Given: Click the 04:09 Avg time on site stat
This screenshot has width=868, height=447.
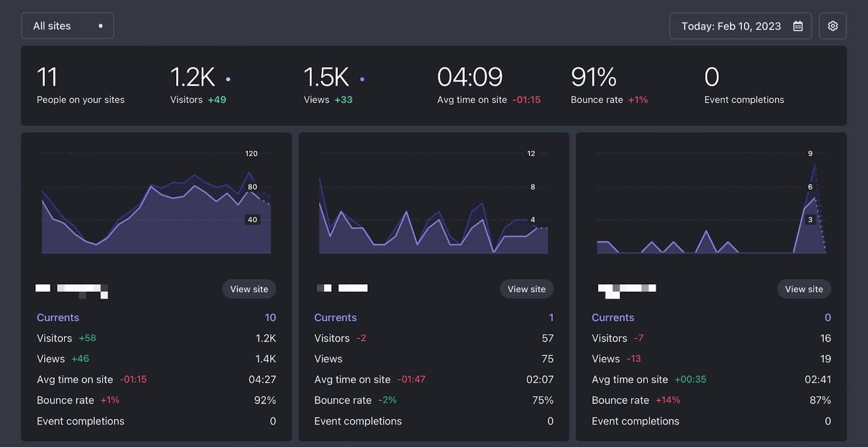Looking at the screenshot, I should point(470,78).
